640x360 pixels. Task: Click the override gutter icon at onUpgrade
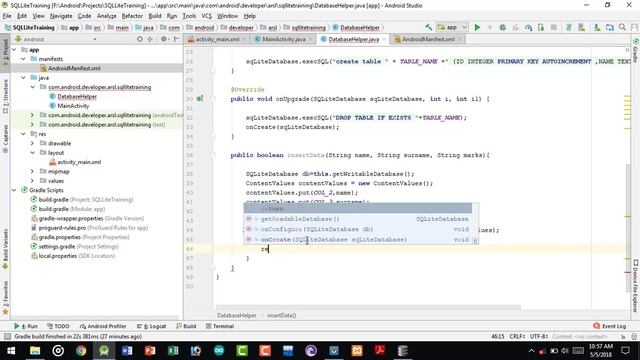point(200,99)
